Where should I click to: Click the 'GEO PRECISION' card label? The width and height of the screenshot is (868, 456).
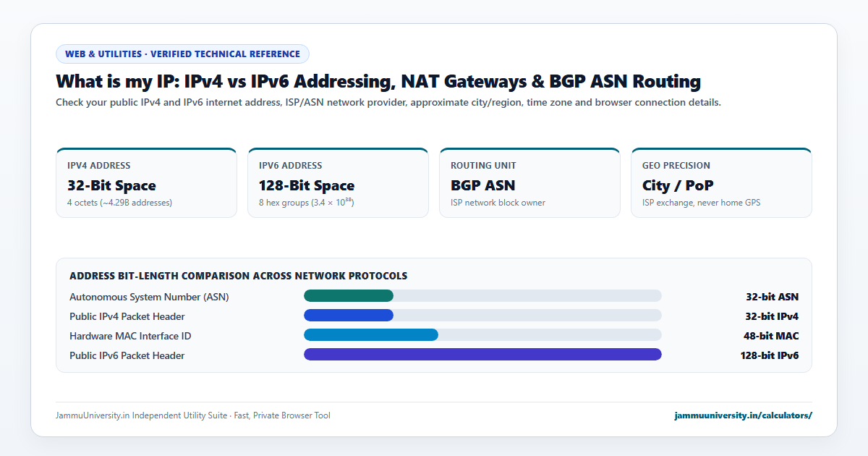click(676, 166)
